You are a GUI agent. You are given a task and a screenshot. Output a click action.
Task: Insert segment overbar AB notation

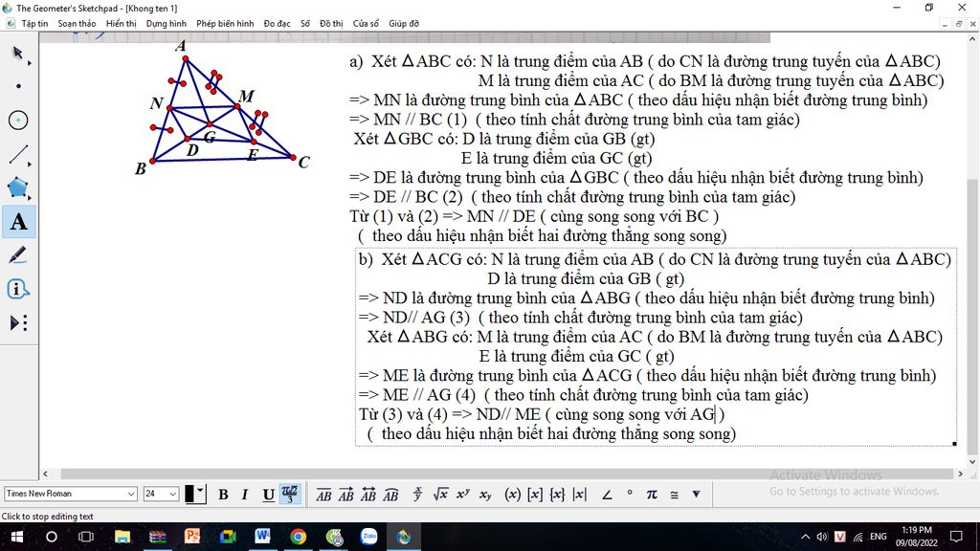(x=323, y=495)
